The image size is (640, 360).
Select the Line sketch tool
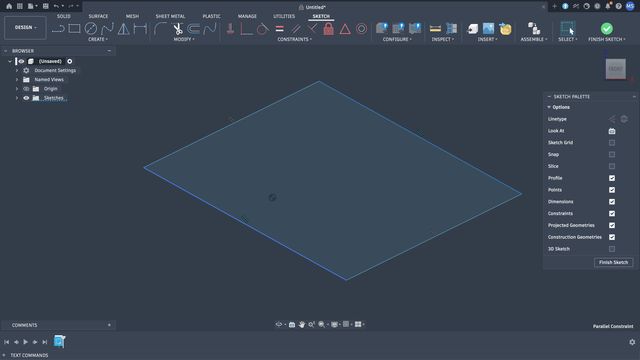pos(58,29)
